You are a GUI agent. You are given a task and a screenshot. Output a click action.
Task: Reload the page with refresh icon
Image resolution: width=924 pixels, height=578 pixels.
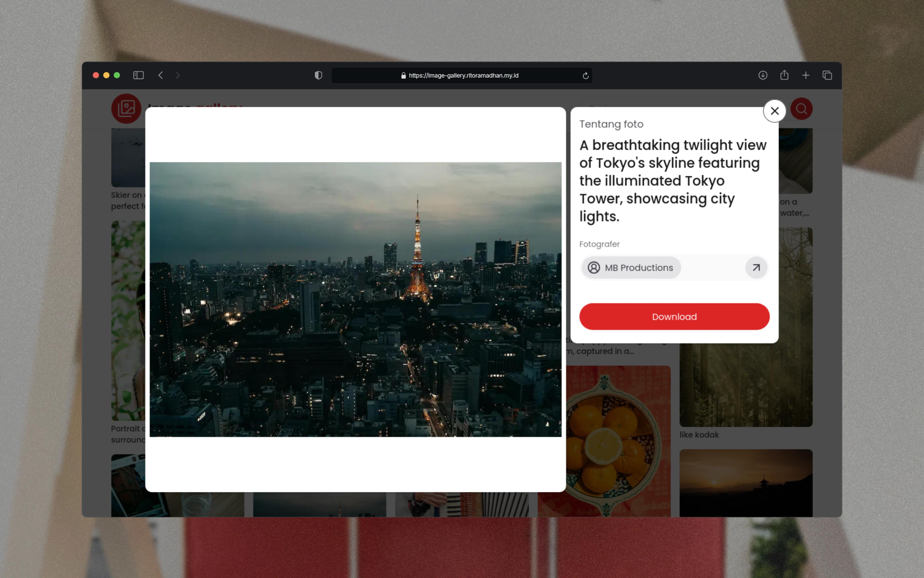[585, 76]
